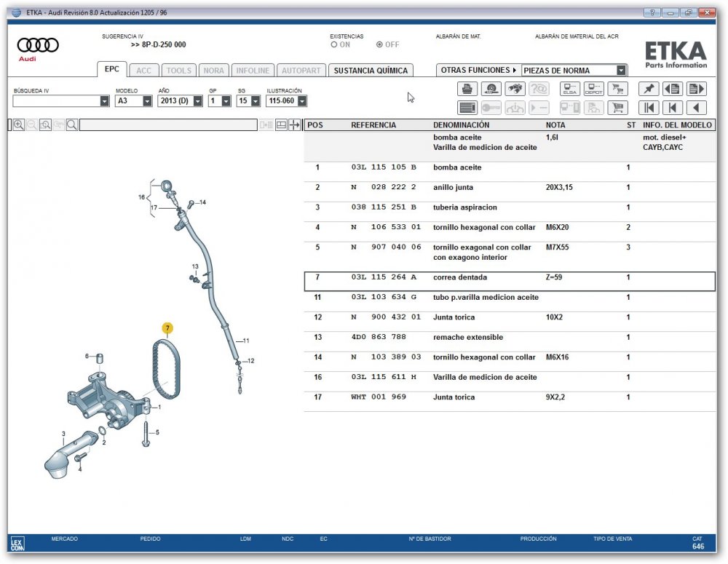The width and height of the screenshot is (728, 564).
Task: Zoom in on the illustration
Action: [x=19, y=125]
